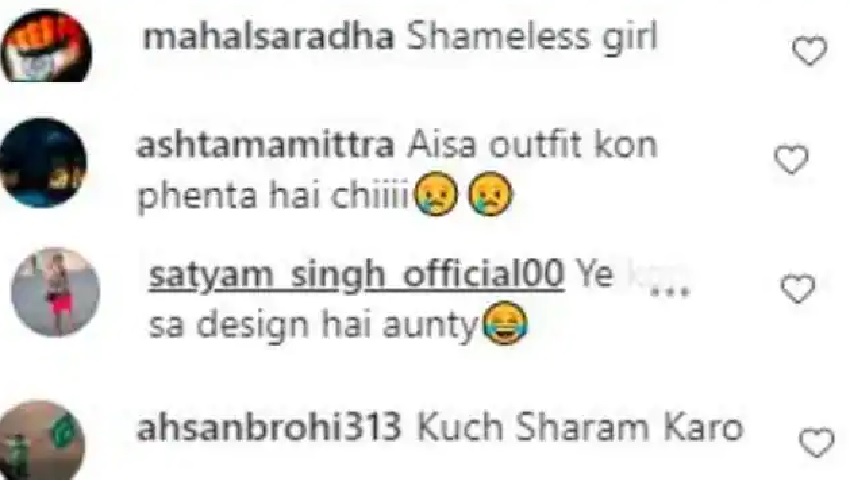Click the first crying emoji after chiiii
Image resolution: width=850 pixels, height=489 pixels.
(436, 194)
